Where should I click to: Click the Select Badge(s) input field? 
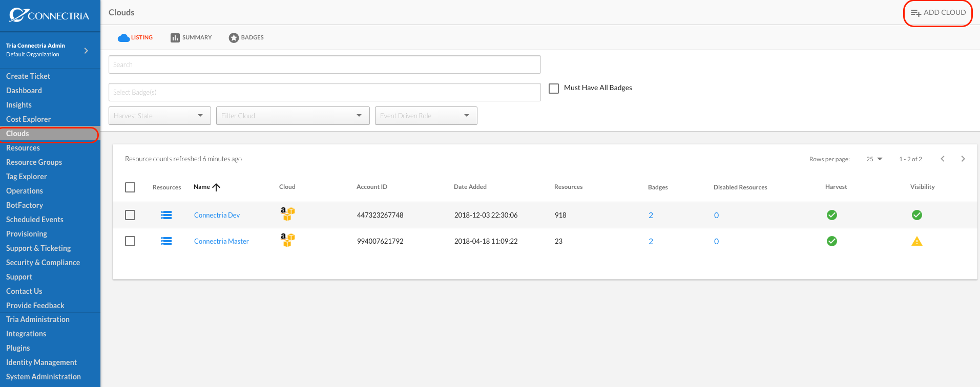pos(325,92)
